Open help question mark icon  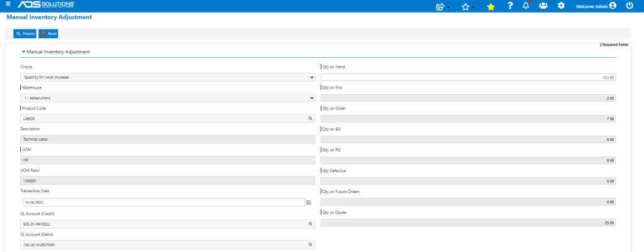click(x=510, y=6)
